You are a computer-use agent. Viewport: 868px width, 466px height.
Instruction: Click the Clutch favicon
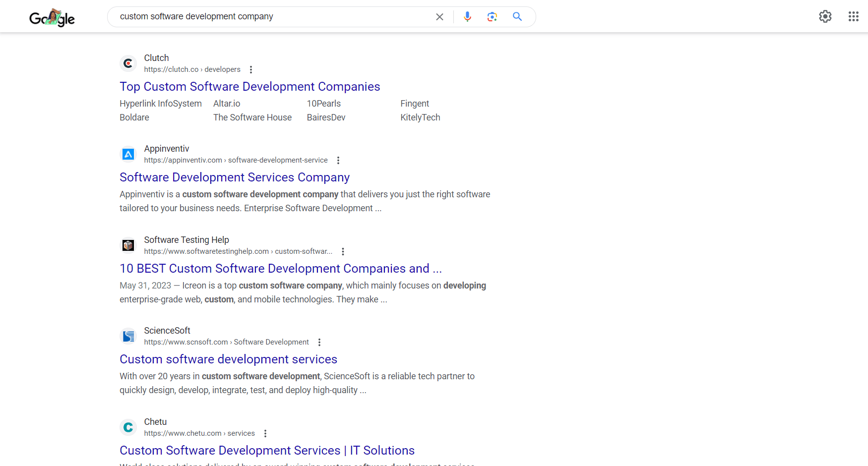point(128,63)
